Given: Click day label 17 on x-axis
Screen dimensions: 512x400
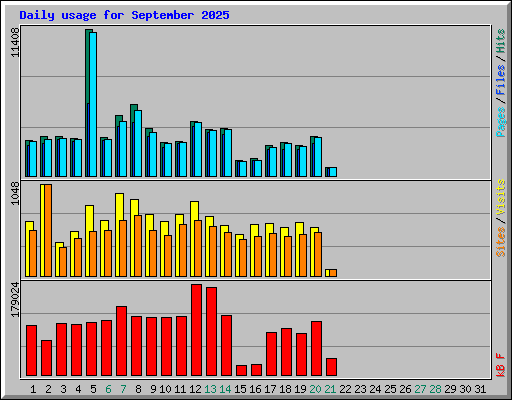Looking at the screenshot, I should [x=270, y=389].
